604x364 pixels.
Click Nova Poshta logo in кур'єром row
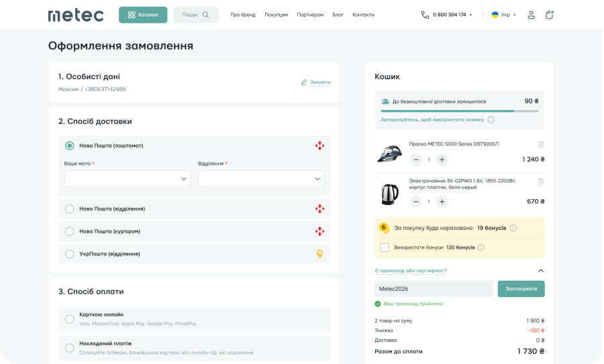(x=319, y=231)
